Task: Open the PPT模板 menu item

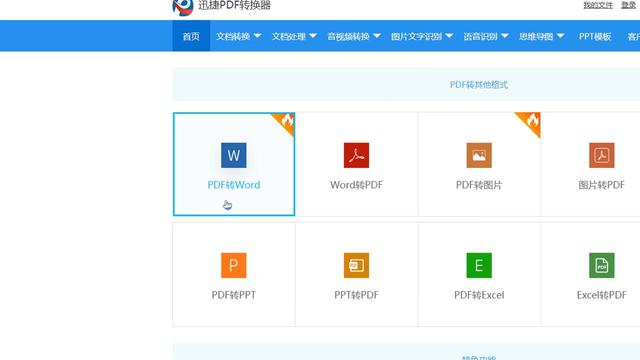Action: coord(595,36)
